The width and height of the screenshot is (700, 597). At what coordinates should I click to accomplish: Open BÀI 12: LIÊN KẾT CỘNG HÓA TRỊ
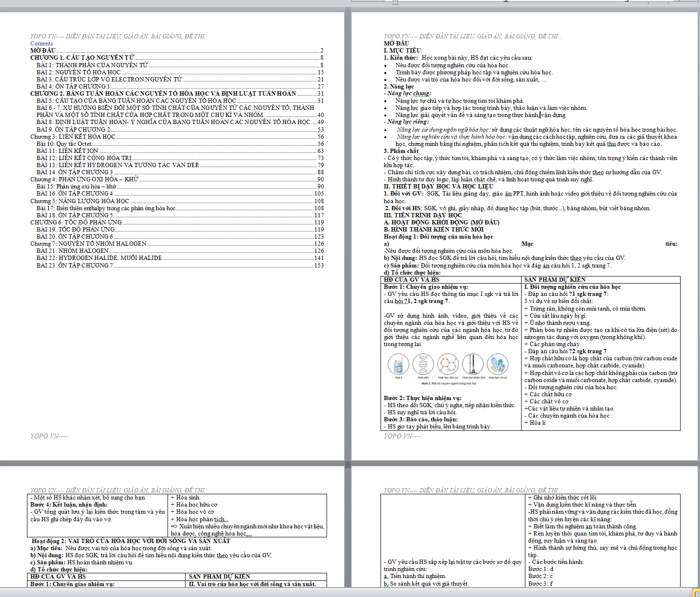pos(84,158)
